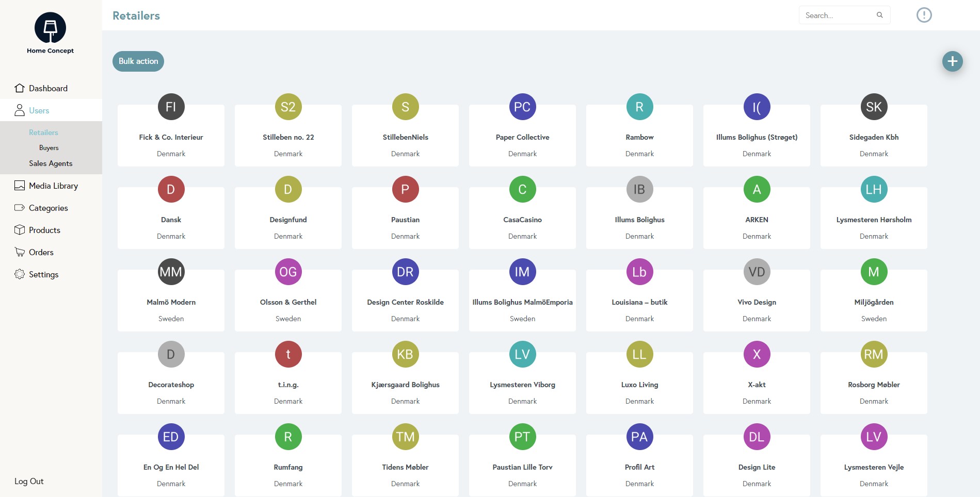Screen dimensions: 980x497
Task: Open the Rambow retailer card
Action: click(639, 136)
